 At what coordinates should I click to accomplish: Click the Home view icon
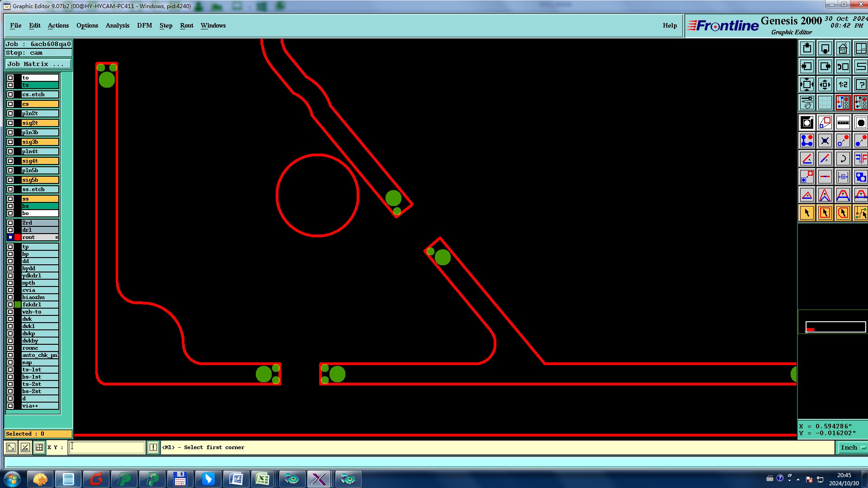[843, 48]
